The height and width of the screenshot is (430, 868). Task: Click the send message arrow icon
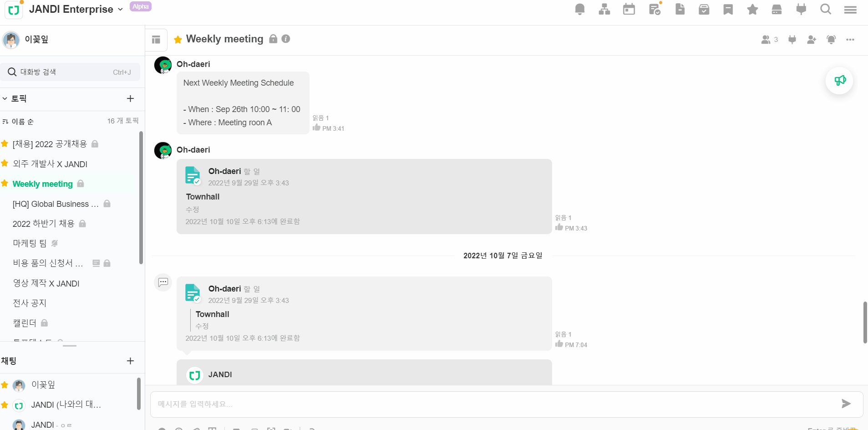point(846,404)
